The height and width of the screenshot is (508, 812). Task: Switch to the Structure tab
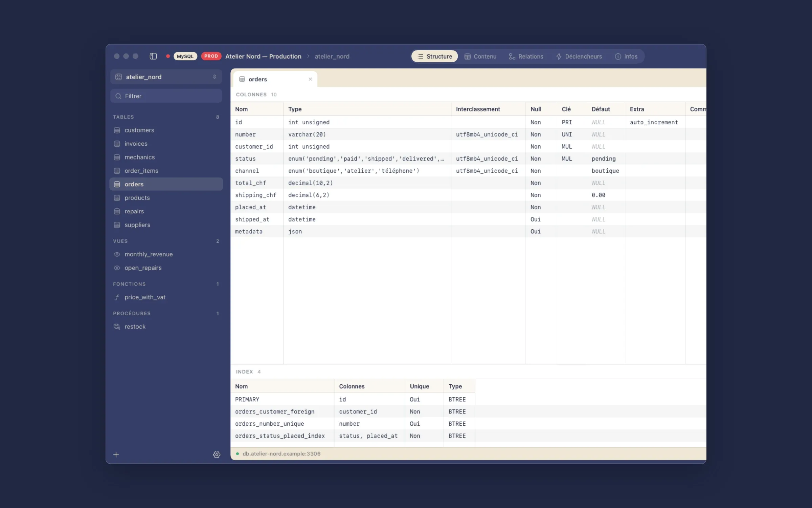coord(434,57)
